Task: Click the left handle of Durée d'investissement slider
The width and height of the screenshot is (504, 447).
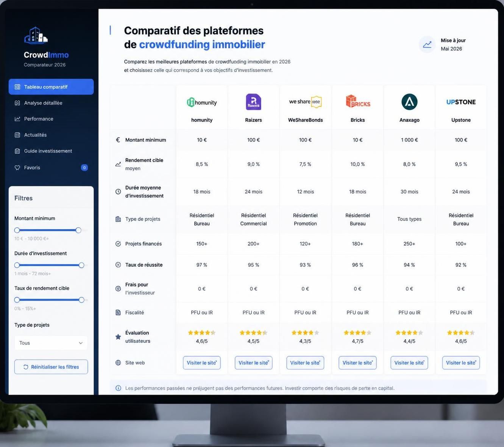Action: [x=17, y=265]
